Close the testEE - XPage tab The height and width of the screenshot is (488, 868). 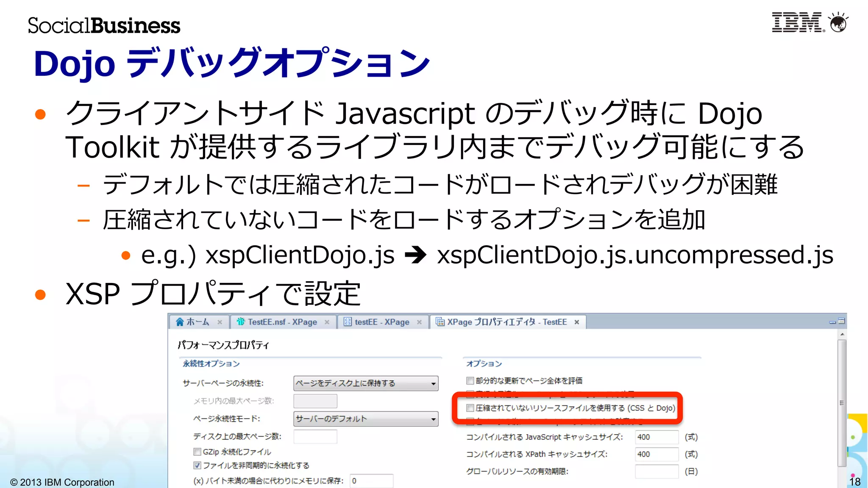click(419, 322)
